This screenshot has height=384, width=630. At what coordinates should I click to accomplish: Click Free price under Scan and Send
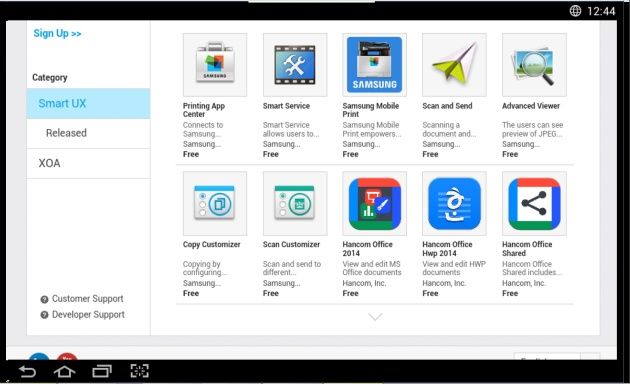pyautogui.click(x=430, y=154)
